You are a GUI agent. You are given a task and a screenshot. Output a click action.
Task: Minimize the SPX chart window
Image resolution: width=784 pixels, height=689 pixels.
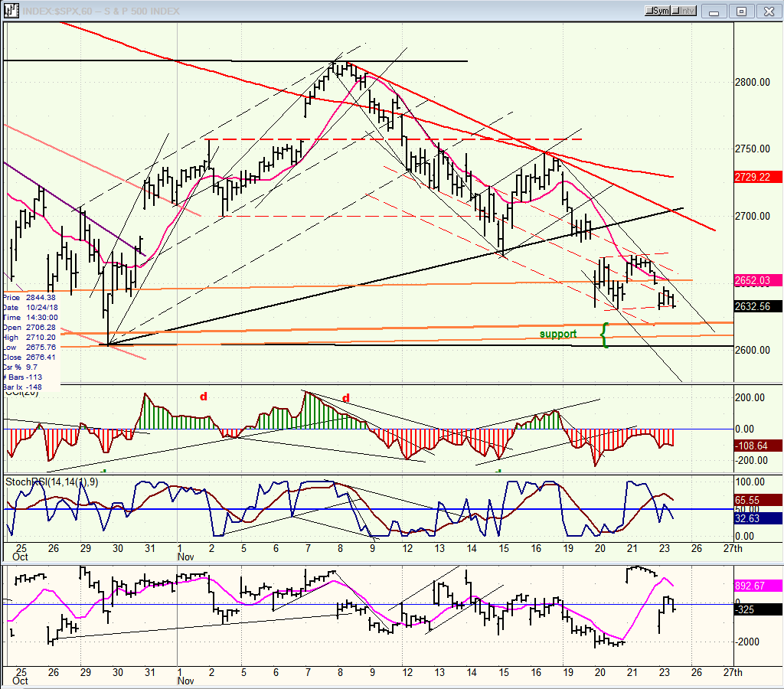[714, 11]
